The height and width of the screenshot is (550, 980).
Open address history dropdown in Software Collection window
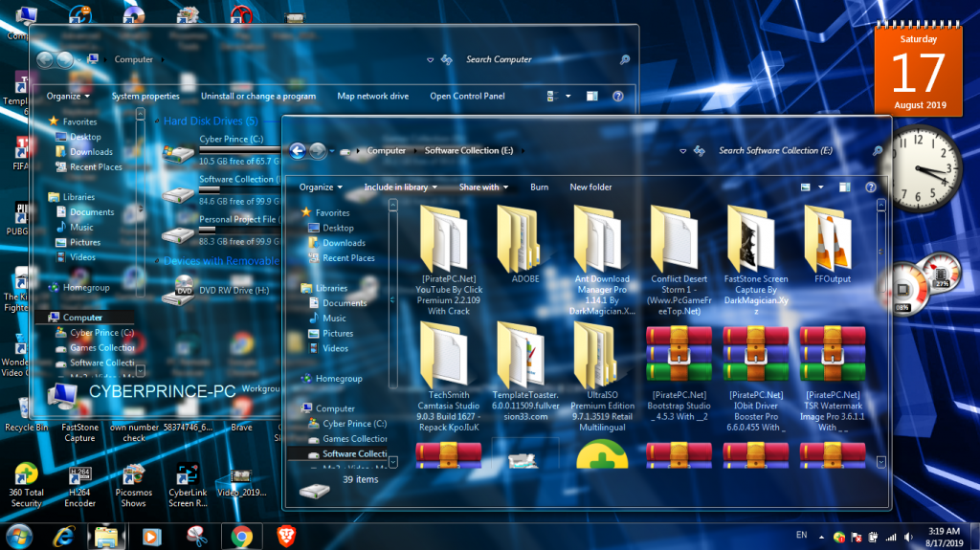[682, 150]
